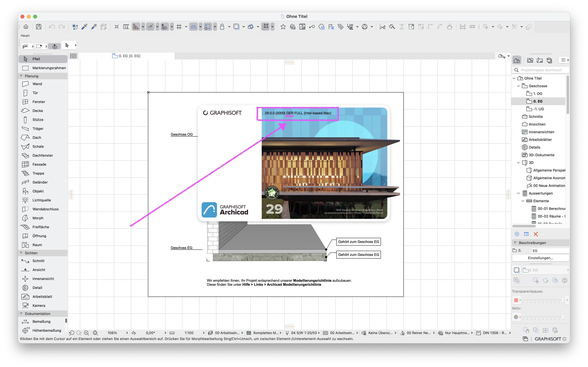588x367 pixels.
Task: Click the zoom-in magnifier in the bottom bar
Action: click(x=86, y=333)
